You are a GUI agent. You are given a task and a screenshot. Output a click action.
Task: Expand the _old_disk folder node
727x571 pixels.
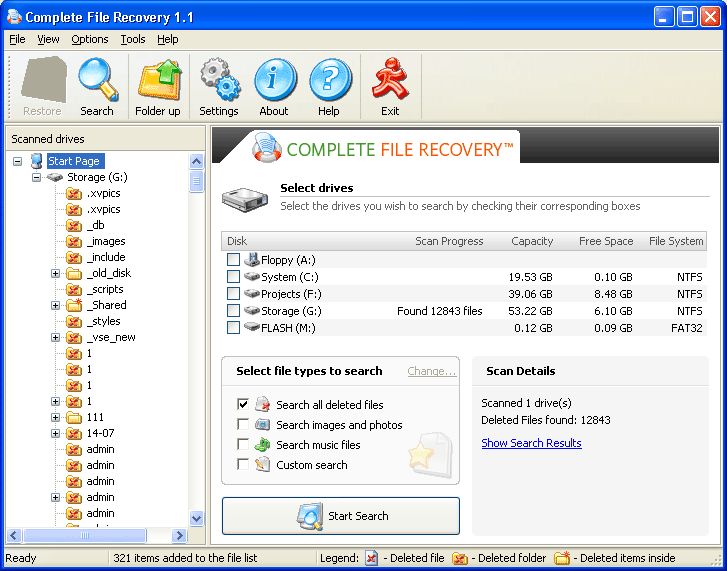click(x=55, y=273)
